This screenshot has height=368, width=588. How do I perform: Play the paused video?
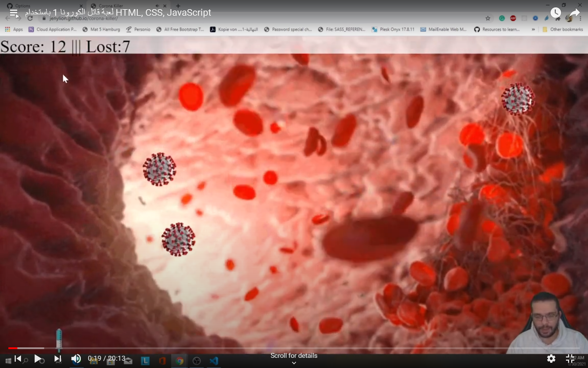tap(37, 359)
